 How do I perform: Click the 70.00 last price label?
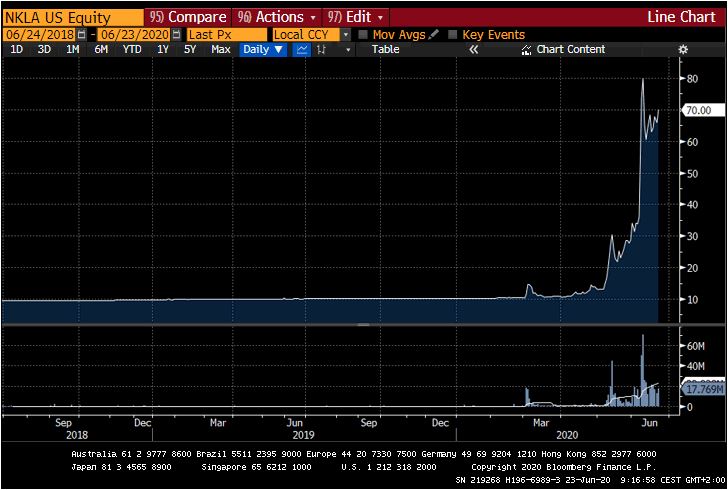pos(702,110)
